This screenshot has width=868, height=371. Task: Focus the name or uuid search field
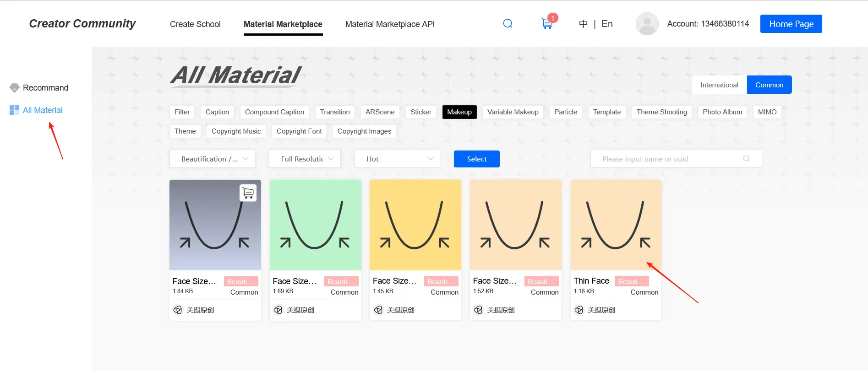coord(669,159)
